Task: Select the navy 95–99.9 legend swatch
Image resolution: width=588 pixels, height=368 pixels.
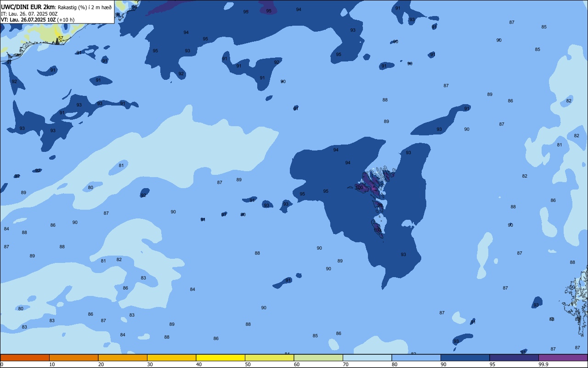Action: click(514, 357)
